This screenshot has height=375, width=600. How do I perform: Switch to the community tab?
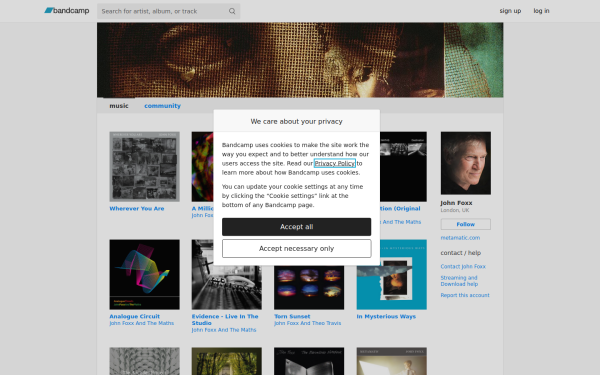tap(162, 106)
